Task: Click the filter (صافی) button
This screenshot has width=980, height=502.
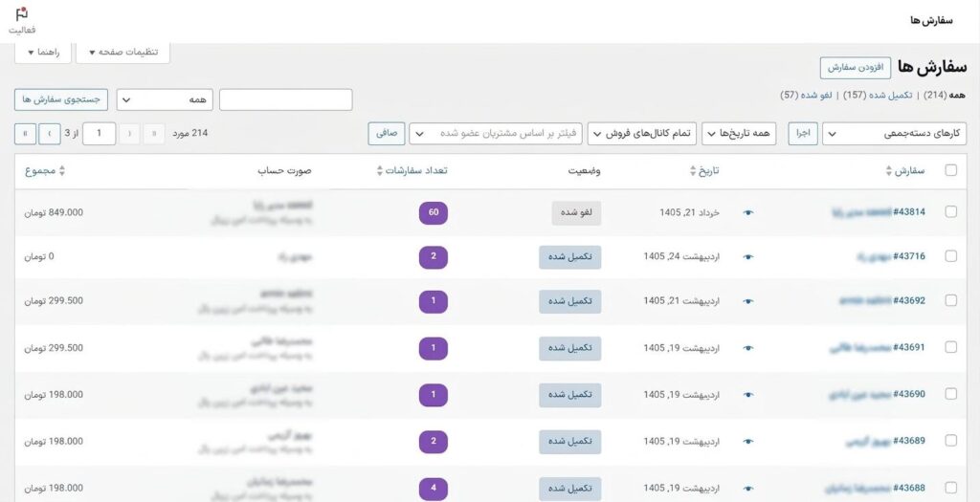Action: [387, 134]
